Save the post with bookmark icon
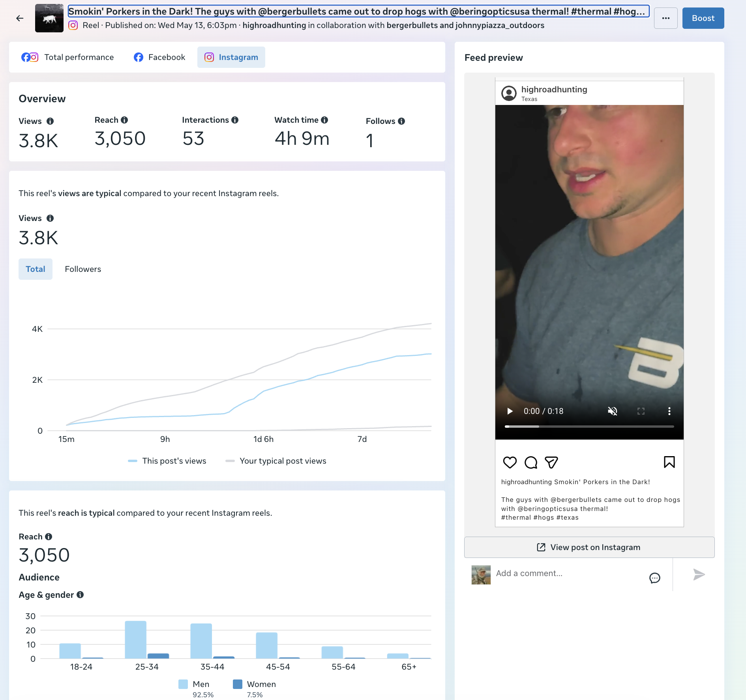The height and width of the screenshot is (700, 746). click(669, 462)
